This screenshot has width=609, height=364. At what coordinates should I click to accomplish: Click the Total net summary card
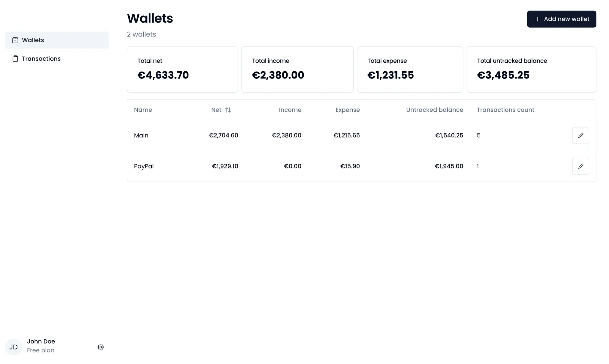(182, 69)
